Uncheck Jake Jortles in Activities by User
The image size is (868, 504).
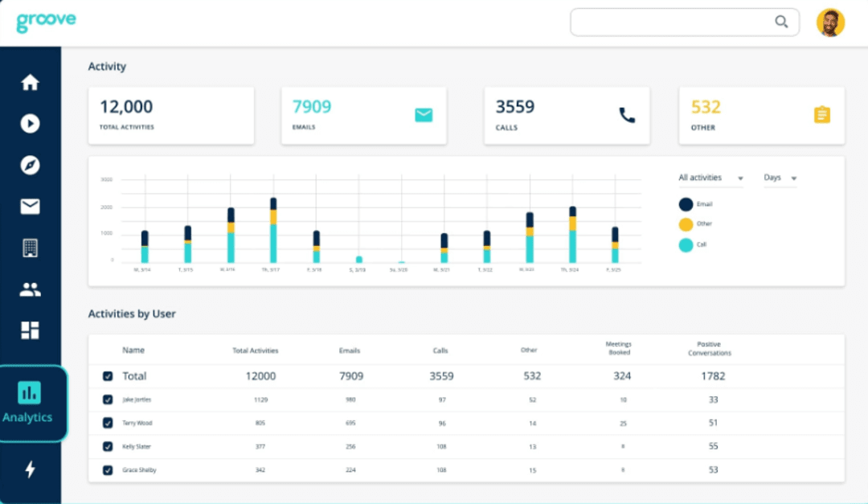tap(109, 400)
